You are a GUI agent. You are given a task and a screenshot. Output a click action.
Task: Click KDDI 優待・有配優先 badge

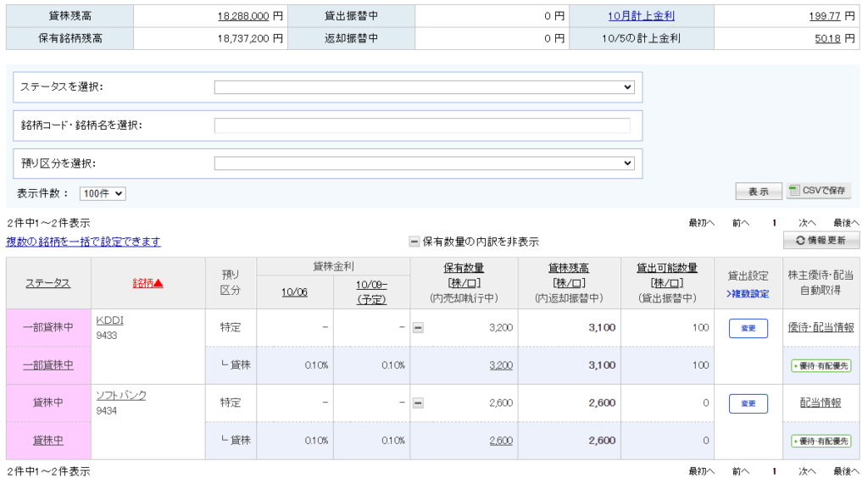point(821,365)
